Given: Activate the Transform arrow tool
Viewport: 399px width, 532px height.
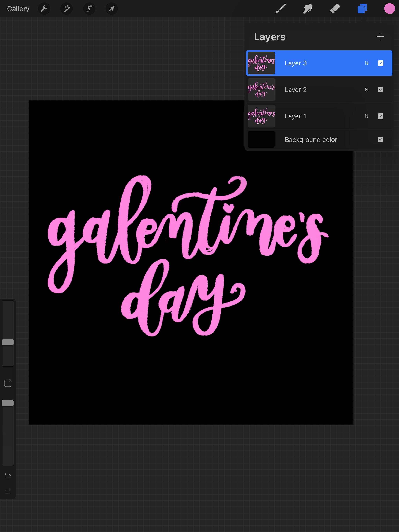Looking at the screenshot, I should pos(112,9).
